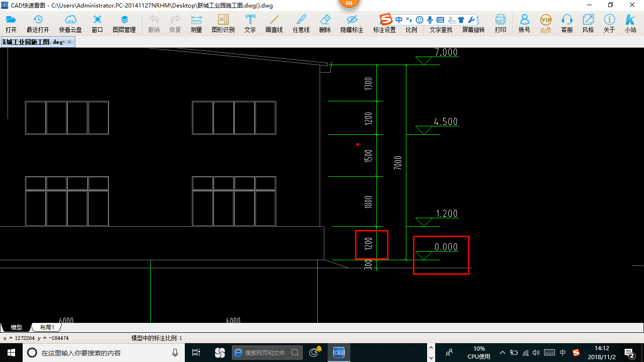Image resolution: width=644 pixels, height=362 pixels.
Task: Contact 客服 customer service
Action: pyautogui.click(x=567, y=24)
